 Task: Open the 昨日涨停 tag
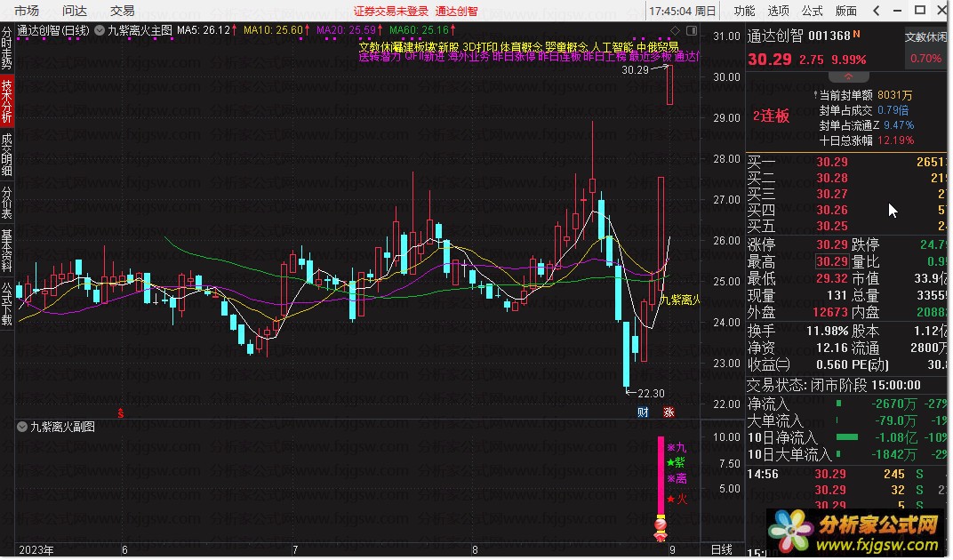click(x=514, y=57)
